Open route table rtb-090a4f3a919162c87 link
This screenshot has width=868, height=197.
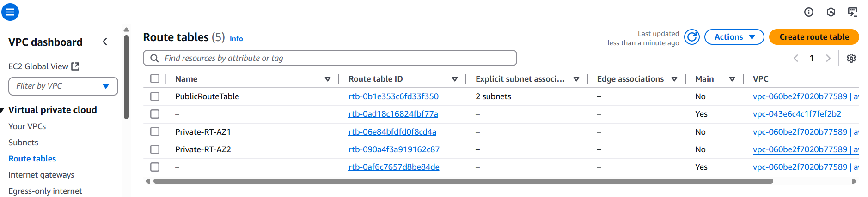pos(394,149)
